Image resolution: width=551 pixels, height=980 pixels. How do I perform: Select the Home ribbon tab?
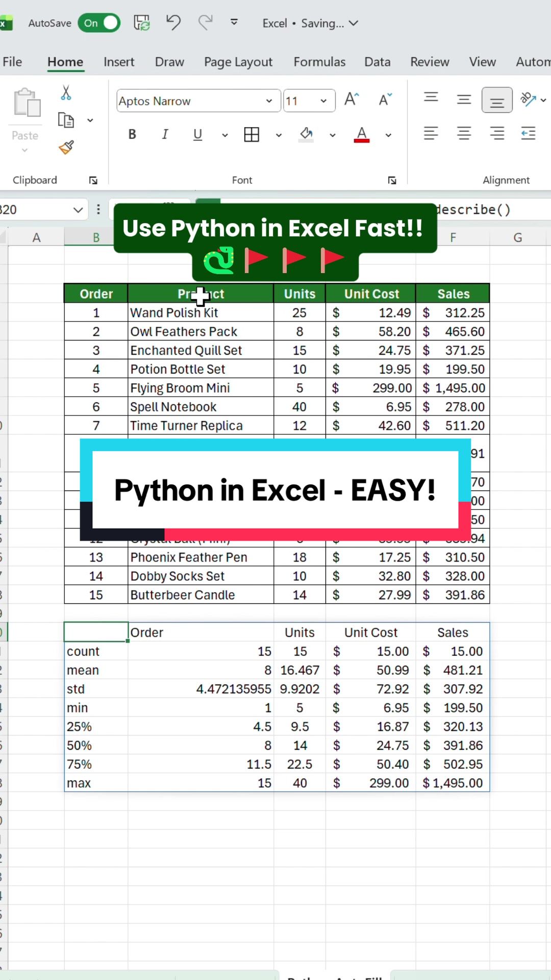click(x=65, y=62)
